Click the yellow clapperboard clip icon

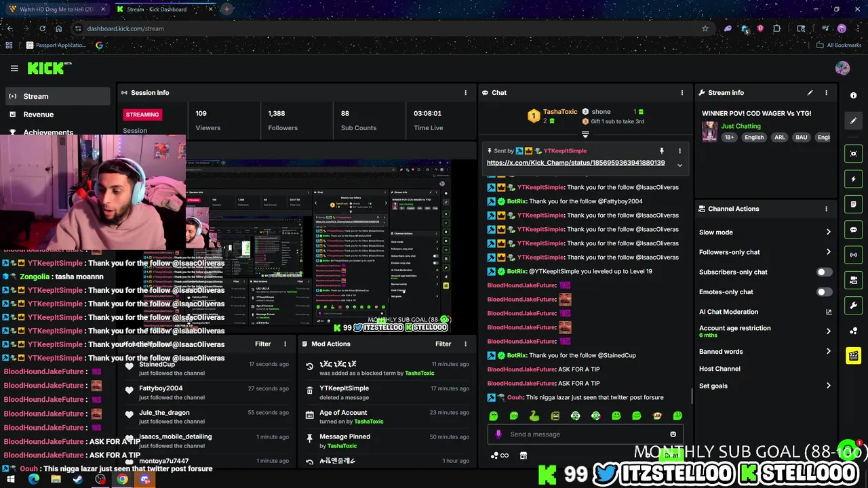[854, 356]
